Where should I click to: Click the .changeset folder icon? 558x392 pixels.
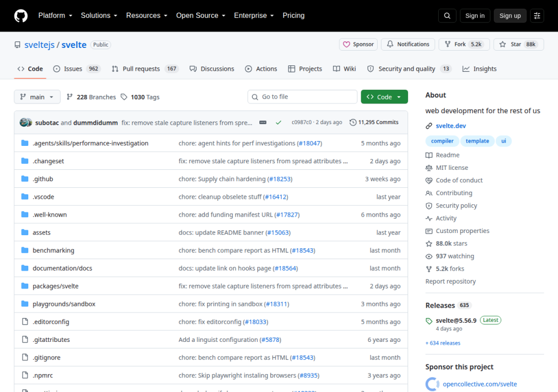(25, 161)
